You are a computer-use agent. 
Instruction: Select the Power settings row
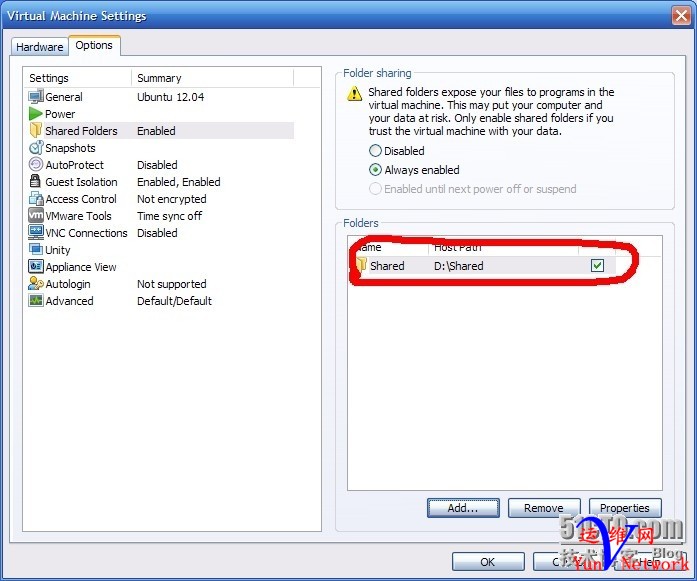coord(160,114)
